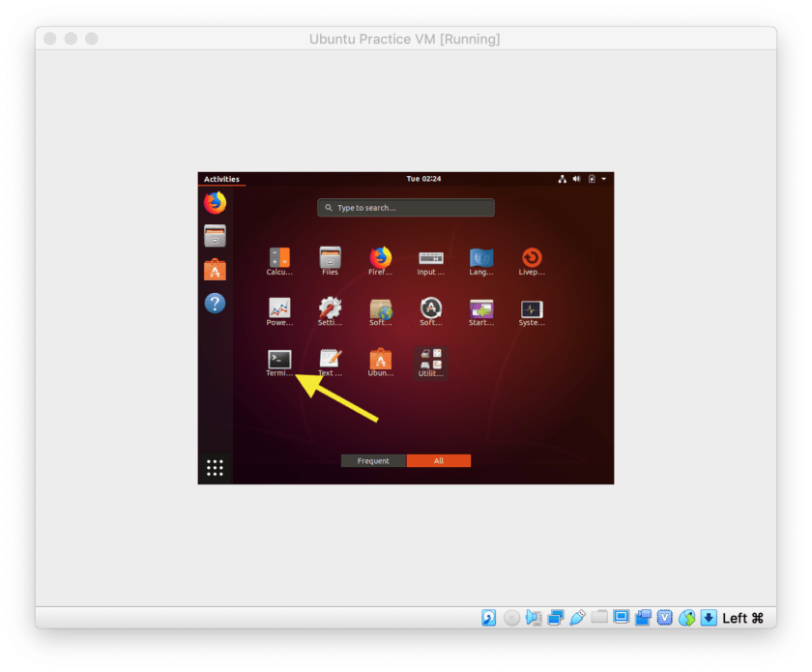This screenshot has width=812, height=672.
Task: Launch the Calculator app
Action: (279, 262)
